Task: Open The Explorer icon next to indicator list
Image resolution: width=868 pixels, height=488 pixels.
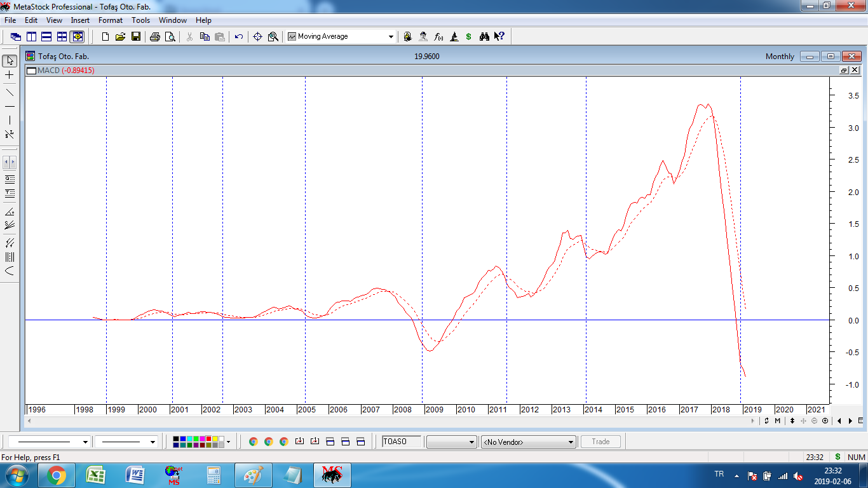Action: (x=408, y=37)
